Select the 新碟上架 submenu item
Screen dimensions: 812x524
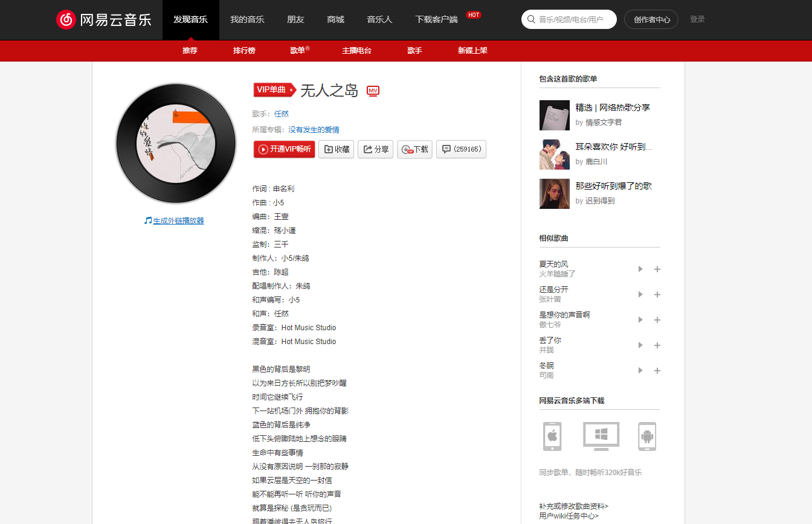472,51
